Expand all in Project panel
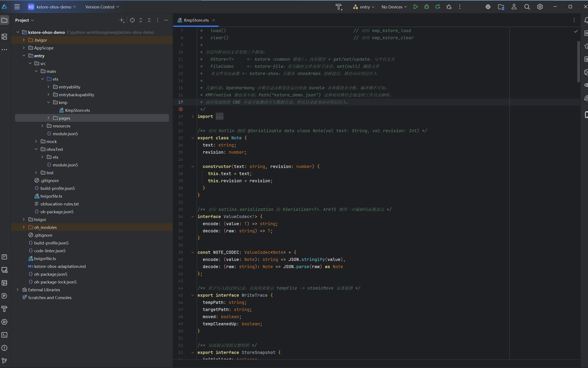 (x=141, y=20)
